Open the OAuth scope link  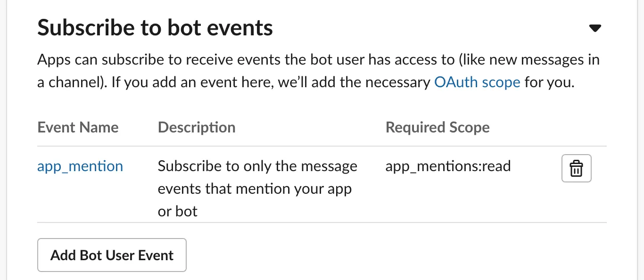coord(477,82)
